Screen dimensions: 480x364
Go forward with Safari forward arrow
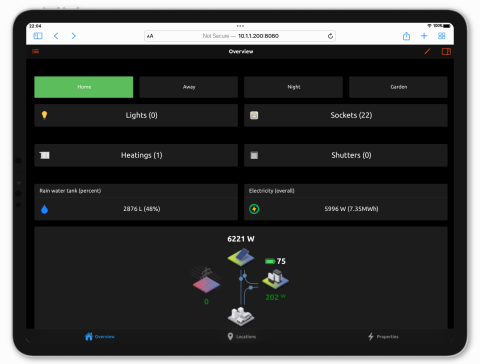tap(74, 36)
